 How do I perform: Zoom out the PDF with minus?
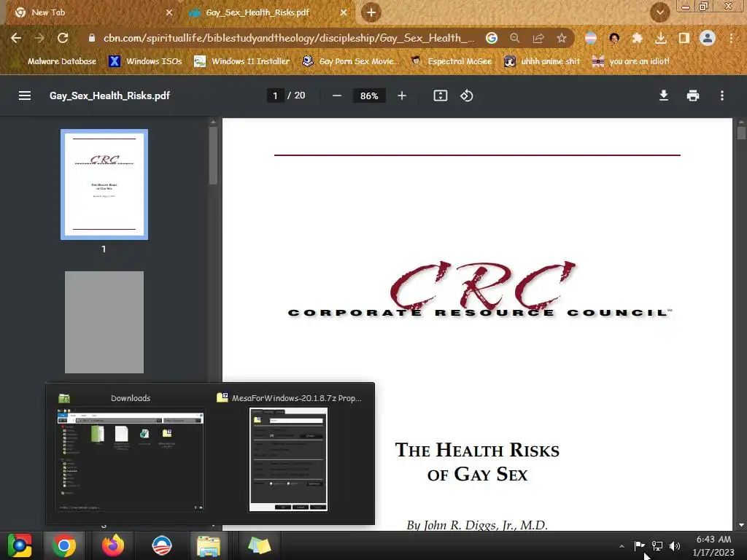tap(337, 96)
